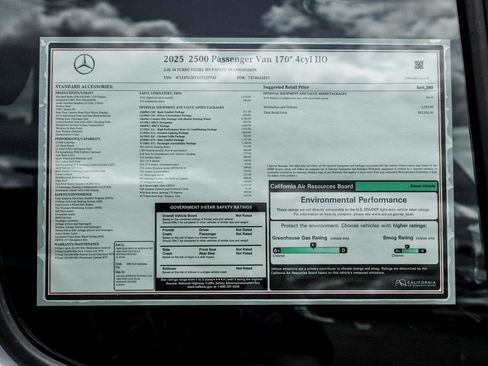The width and height of the screenshot is (488, 366).
Task: Click the small address box at lower left
Action: pyautogui.click(x=134, y=266)
